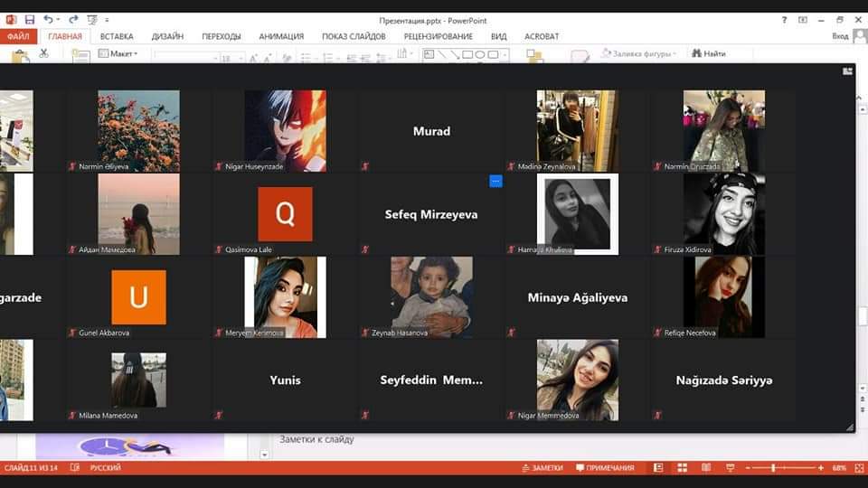Click the Nağızadə Səriyyə name tile

[x=724, y=380]
